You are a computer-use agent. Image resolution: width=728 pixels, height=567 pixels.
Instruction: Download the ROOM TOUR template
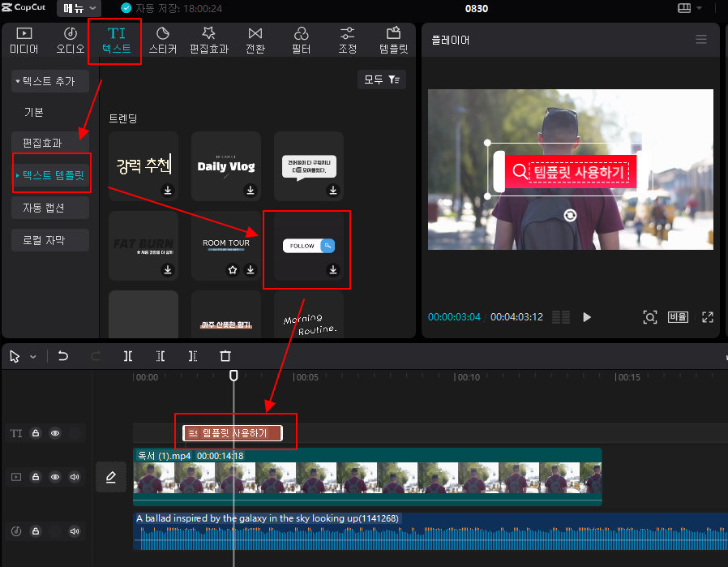pyautogui.click(x=251, y=270)
